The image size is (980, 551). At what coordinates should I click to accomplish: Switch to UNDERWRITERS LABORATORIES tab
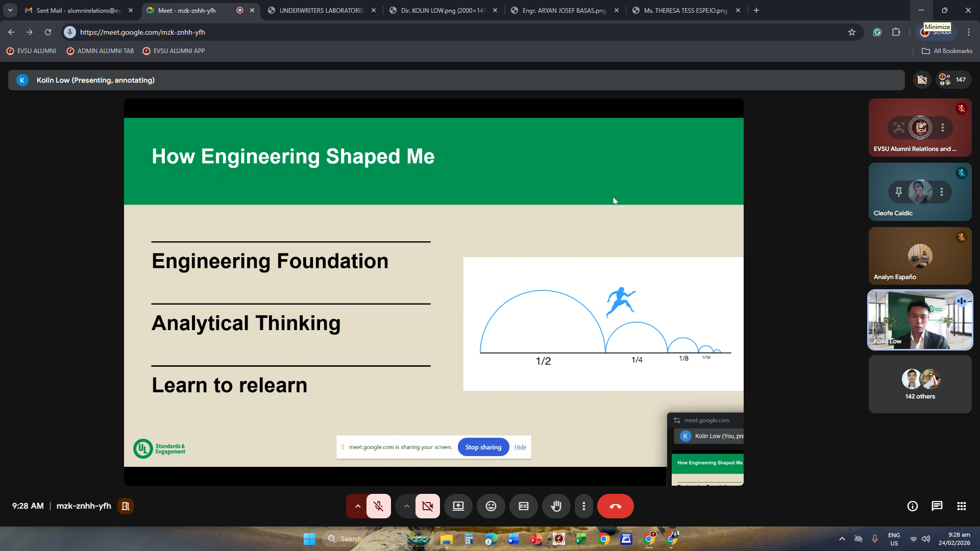tap(321, 10)
